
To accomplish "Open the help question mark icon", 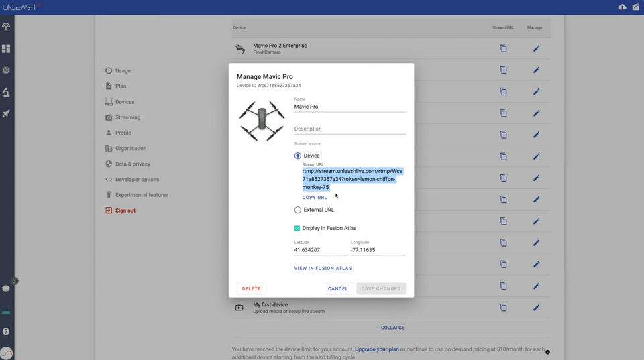I will (6, 331).
